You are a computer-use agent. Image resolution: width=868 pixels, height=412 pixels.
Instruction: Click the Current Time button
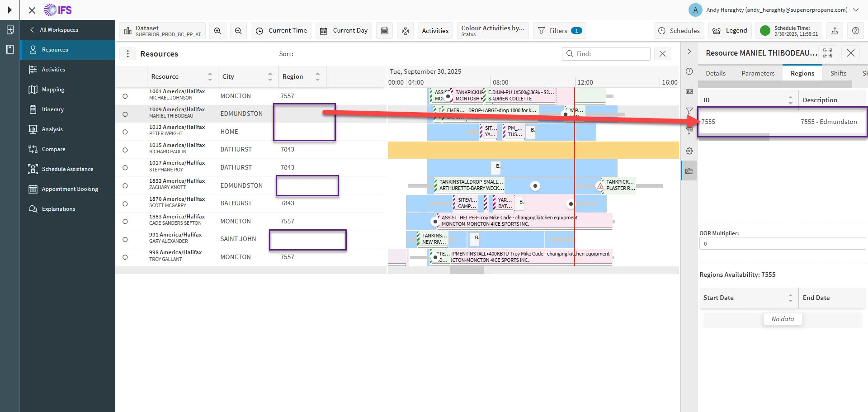(x=281, y=31)
